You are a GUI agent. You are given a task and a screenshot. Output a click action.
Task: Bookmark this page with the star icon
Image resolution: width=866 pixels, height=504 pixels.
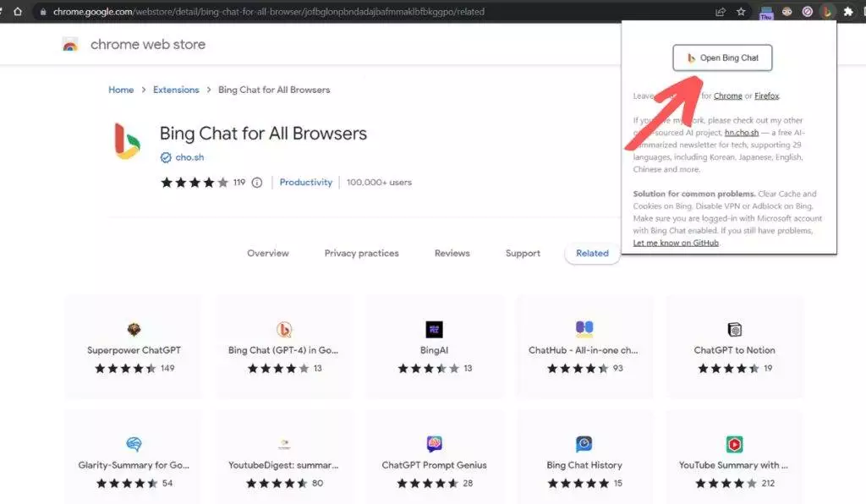741,12
